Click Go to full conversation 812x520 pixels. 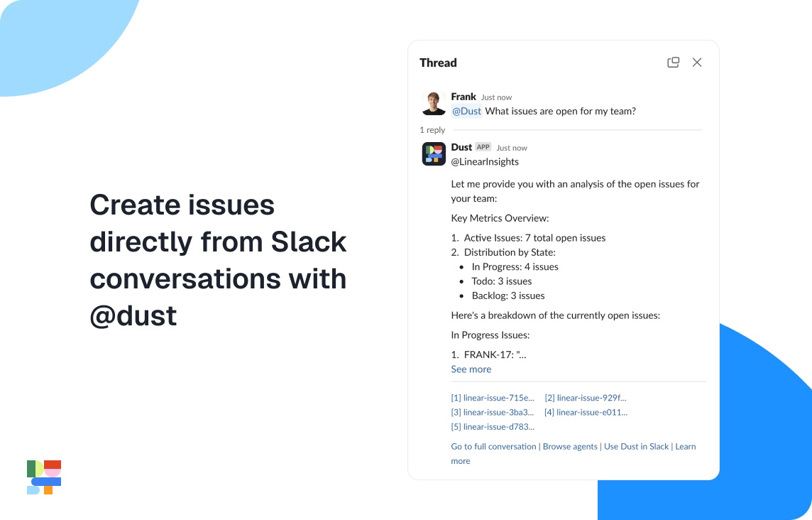click(493, 446)
